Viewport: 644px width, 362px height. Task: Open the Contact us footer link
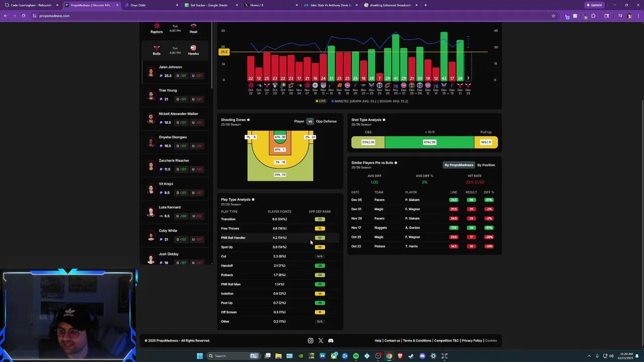click(x=392, y=340)
